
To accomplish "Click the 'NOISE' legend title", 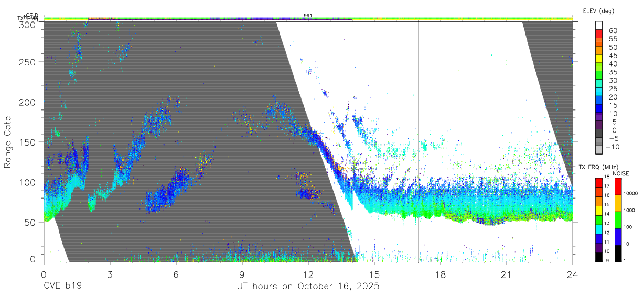I will [621, 173].
